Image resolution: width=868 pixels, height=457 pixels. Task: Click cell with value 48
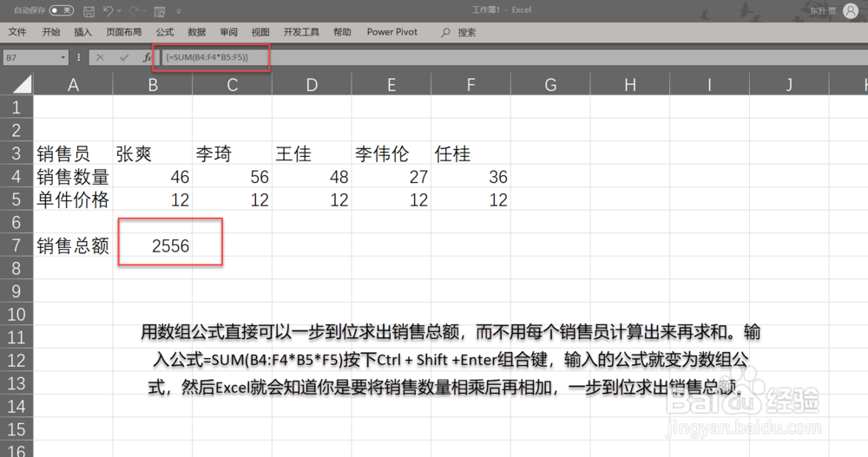click(312, 177)
